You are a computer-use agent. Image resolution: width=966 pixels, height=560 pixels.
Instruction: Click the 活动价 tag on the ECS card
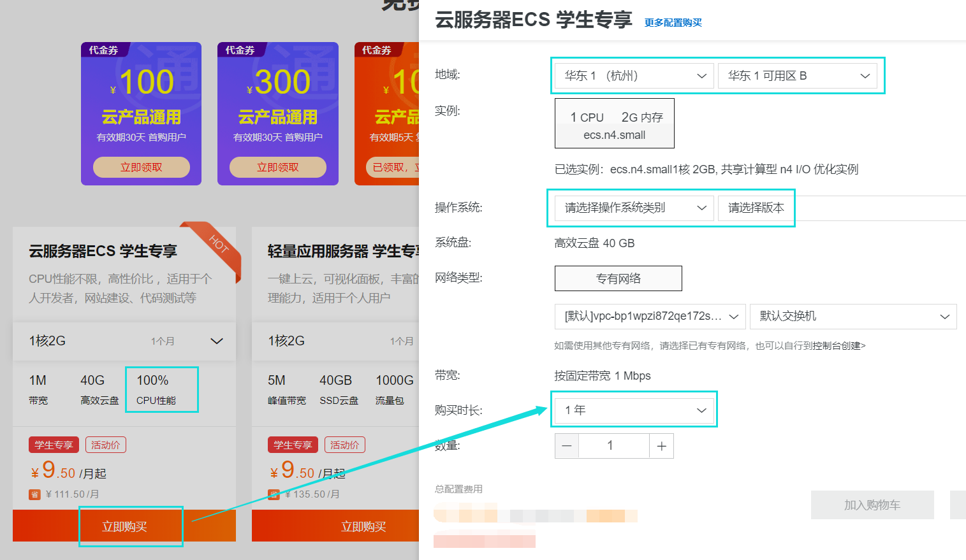tap(106, 445)
